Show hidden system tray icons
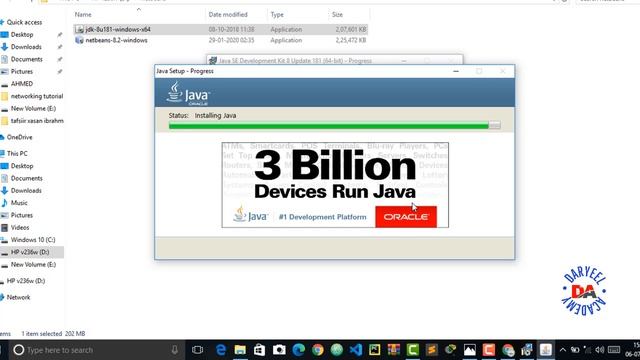The width and height of the screenshot is (640, 360). 562,350
